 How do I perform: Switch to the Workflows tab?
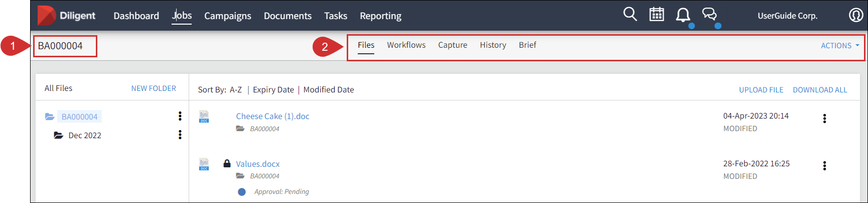406,45
